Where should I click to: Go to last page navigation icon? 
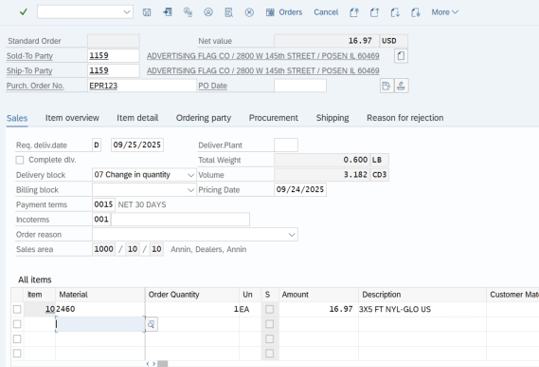[x=416, y=12]
